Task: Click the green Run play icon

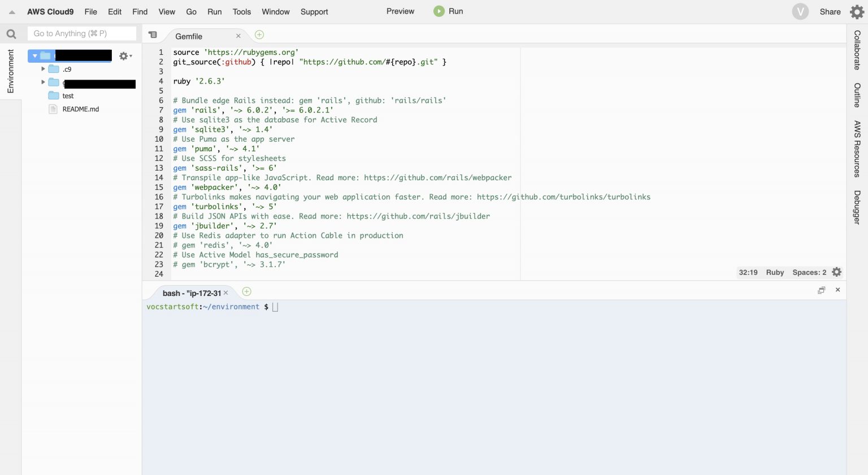Action: pos(439,11)
